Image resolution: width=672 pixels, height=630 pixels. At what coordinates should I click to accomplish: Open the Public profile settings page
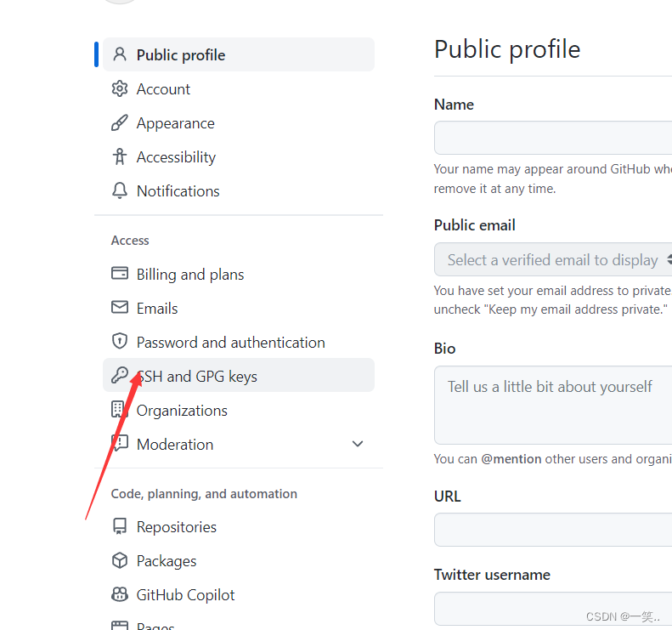239,54
